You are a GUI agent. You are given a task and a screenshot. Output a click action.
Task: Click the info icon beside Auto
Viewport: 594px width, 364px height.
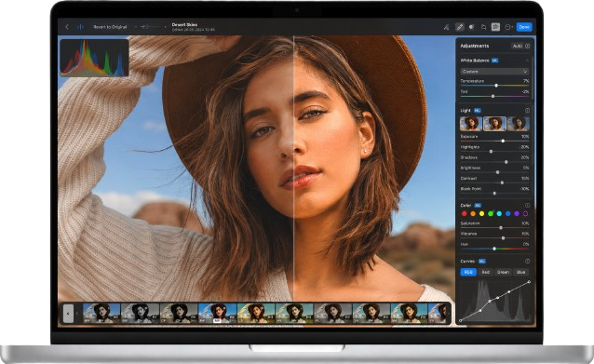point(527,46)
